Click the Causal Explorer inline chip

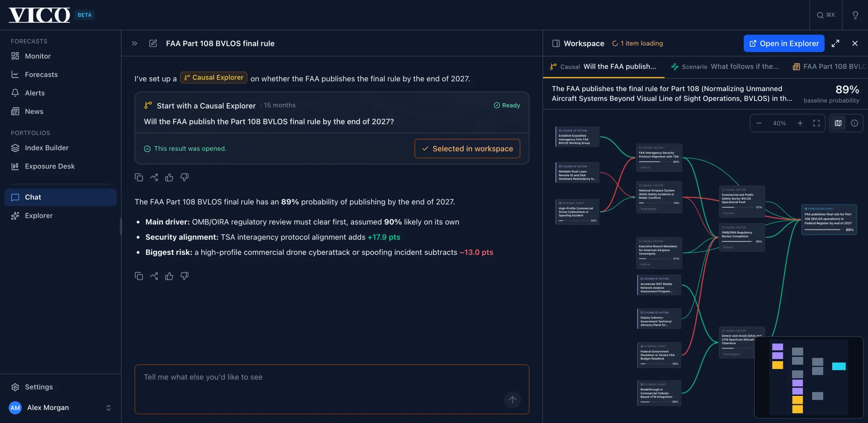(x=214, y=77)
